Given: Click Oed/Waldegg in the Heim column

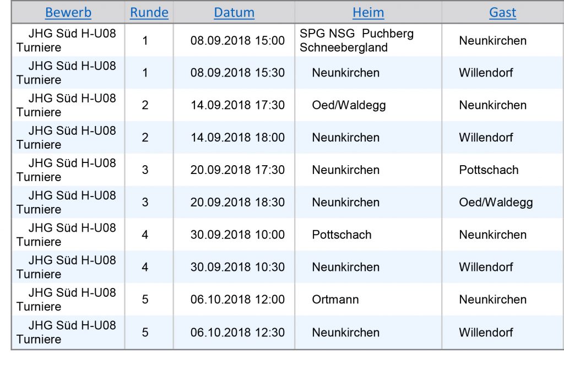Looking at the screenshot, I should point(349,105).
